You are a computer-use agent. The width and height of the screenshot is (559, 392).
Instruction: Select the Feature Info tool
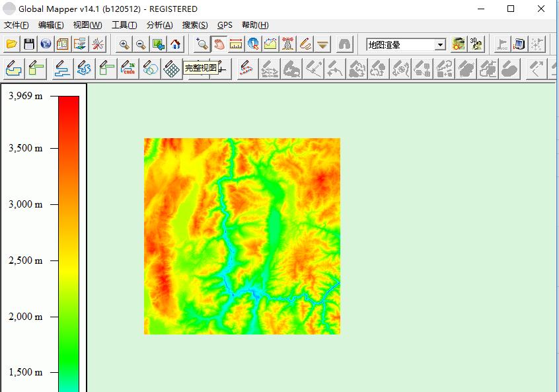253,44
